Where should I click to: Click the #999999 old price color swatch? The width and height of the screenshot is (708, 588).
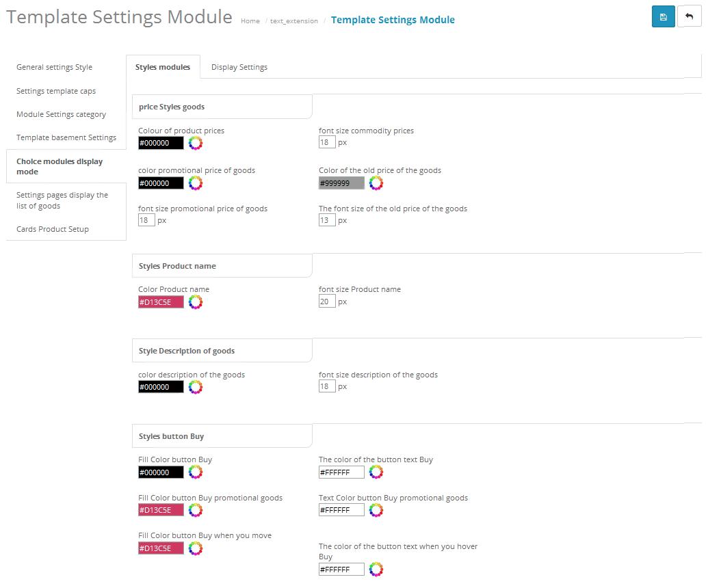341,183
